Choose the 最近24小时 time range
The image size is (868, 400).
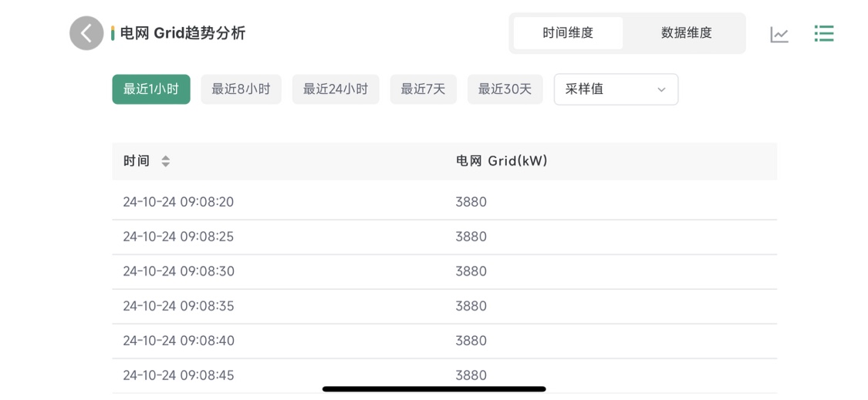tap(335, 89)
